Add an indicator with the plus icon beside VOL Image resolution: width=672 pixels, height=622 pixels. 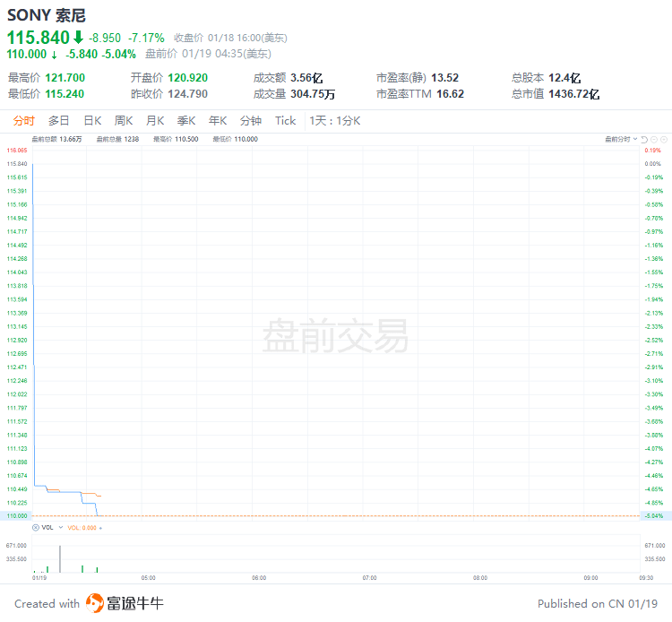click(x=100, y=528)
